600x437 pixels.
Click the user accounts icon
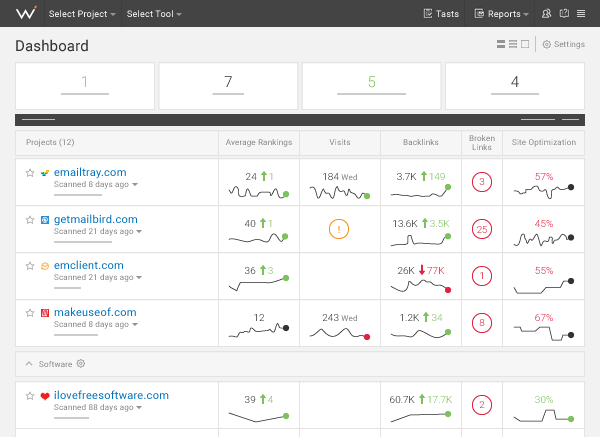click(x=546, y=14)
